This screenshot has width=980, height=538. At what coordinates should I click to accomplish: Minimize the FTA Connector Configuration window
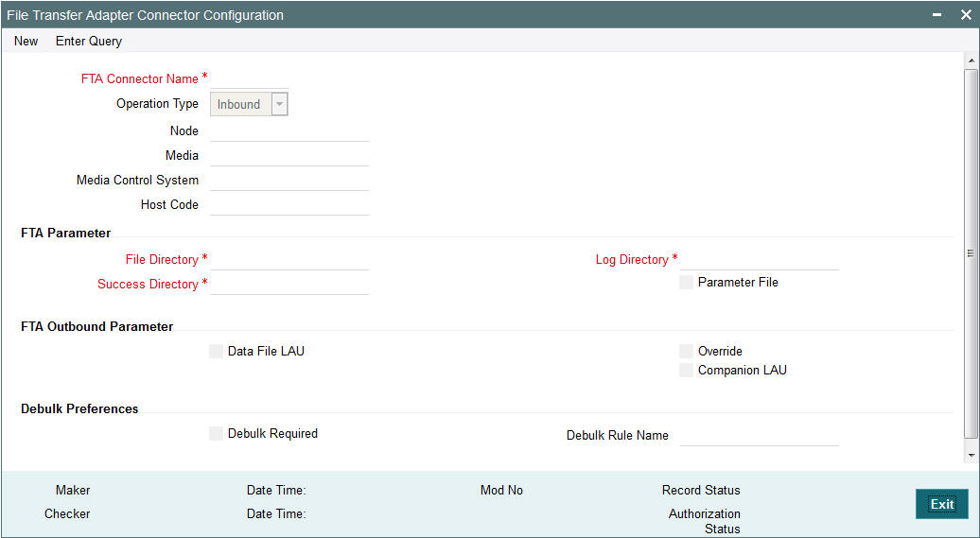(936, 15)
